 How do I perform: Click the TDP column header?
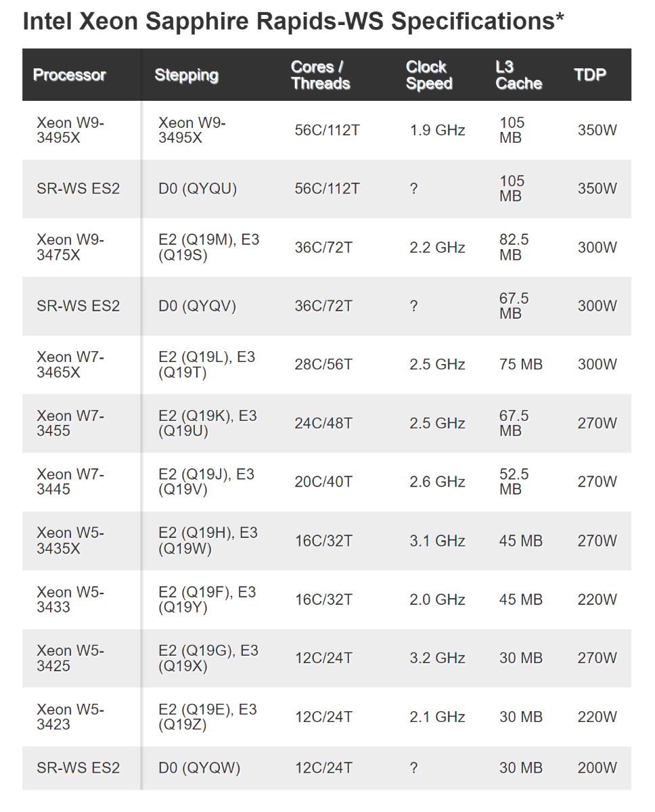pyautogui.click(x=590, y=75)
